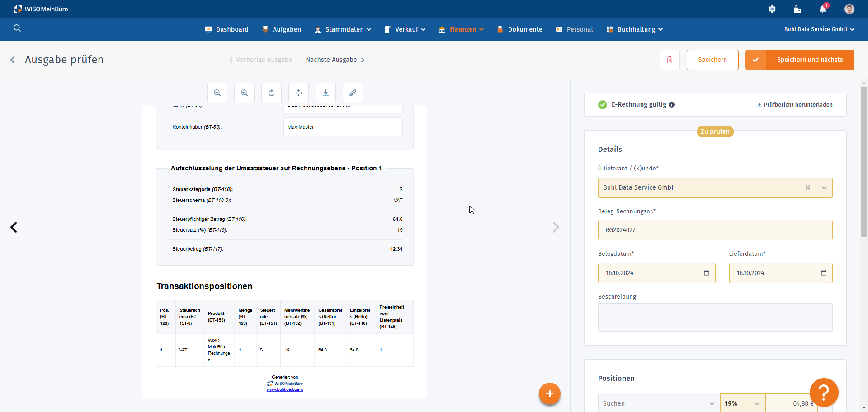
Task: Open the Lieferdatum calendar picker
Action: 824,273
